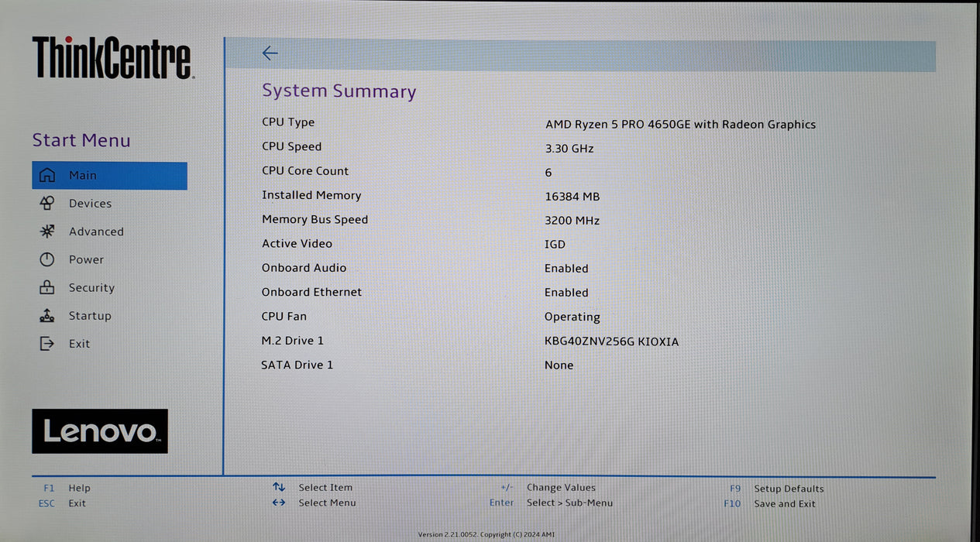Select AMD Ryzen 5 PRO 4650GE value
The image size is (980, 542).
680,125
